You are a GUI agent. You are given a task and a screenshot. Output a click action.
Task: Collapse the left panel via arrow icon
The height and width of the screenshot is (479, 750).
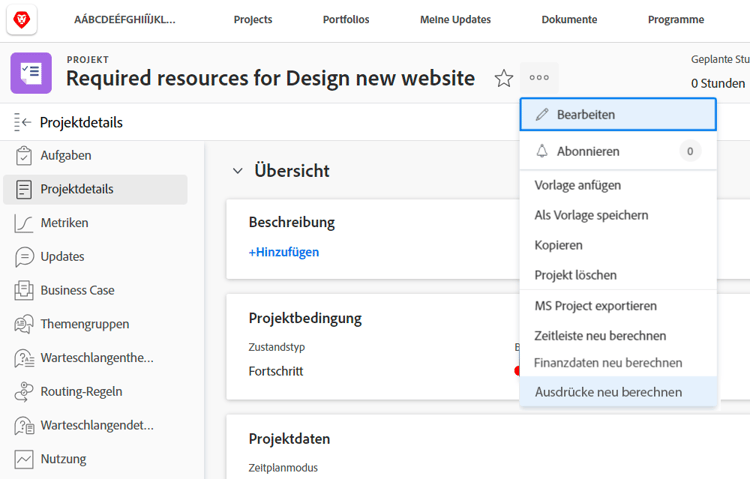[x=22, y=123]
